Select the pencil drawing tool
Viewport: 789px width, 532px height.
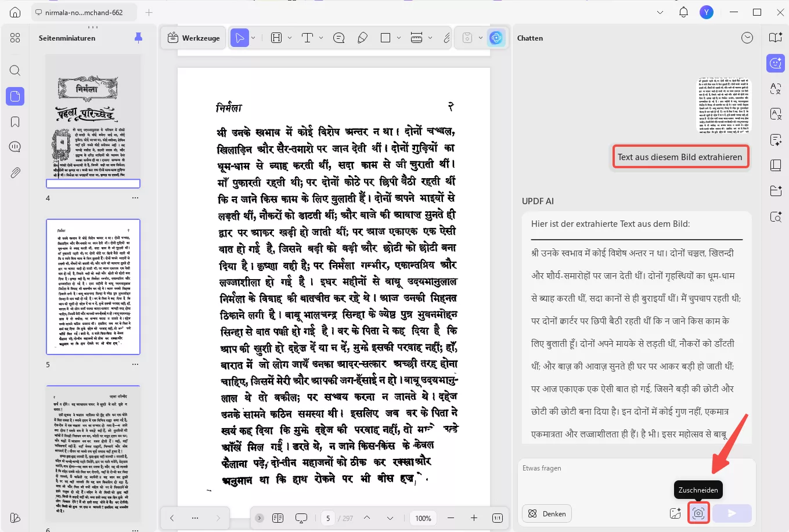point(362,38)
